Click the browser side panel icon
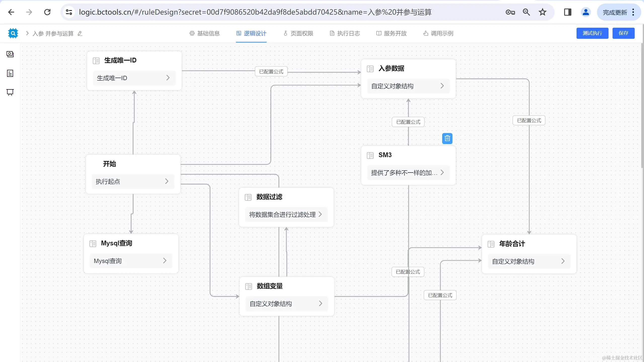Image resolution: width=644 pixels, height=362 pixels. [x=567, y=12]
